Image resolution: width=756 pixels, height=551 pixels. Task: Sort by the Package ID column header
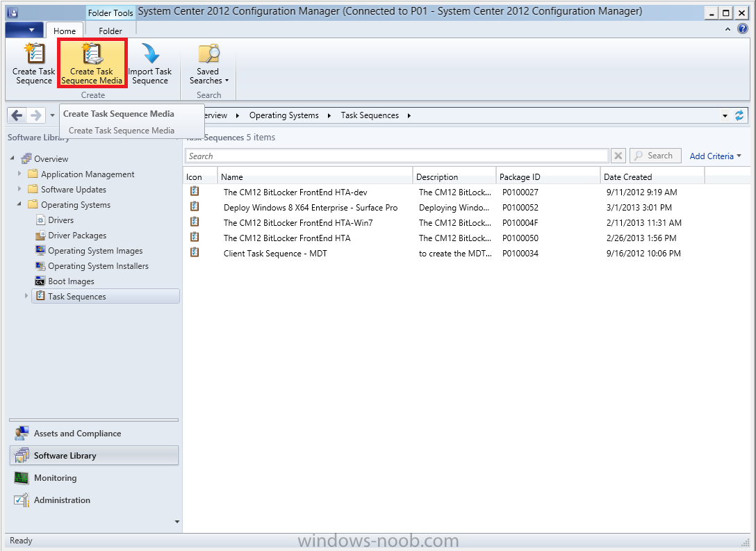(548, 177)
